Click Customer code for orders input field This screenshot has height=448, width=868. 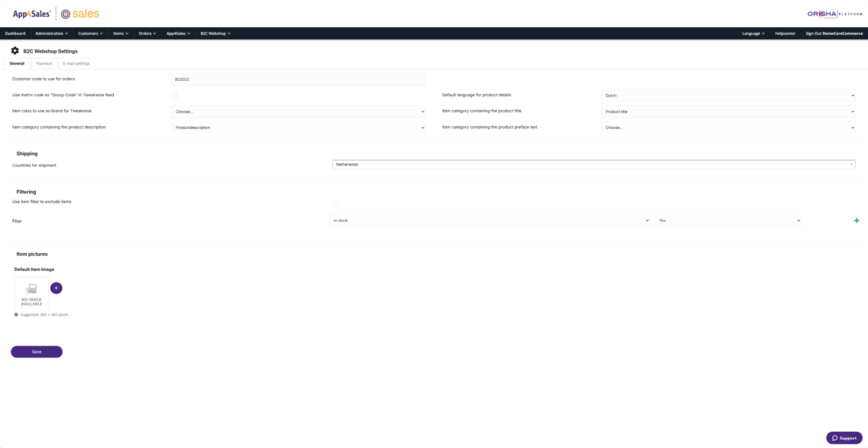298,79
